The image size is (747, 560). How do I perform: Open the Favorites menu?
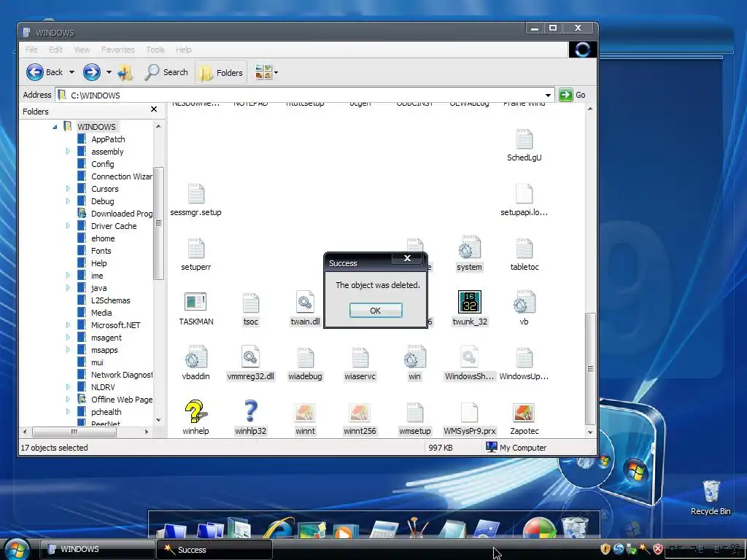117,50
